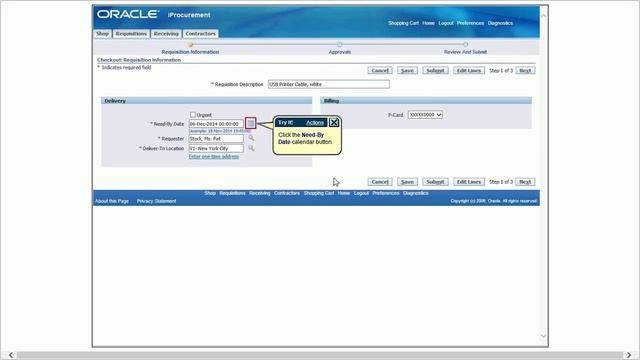Open the footer Preferences link
Image resolution: width=640 pixels, height=360 pixels.
coord(386,193)
